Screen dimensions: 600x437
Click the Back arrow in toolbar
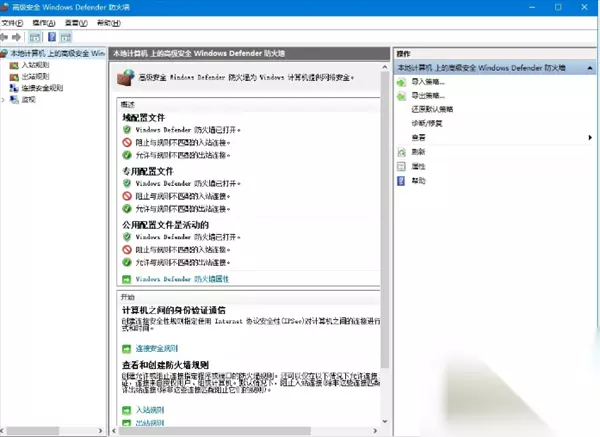click(4, 37)
